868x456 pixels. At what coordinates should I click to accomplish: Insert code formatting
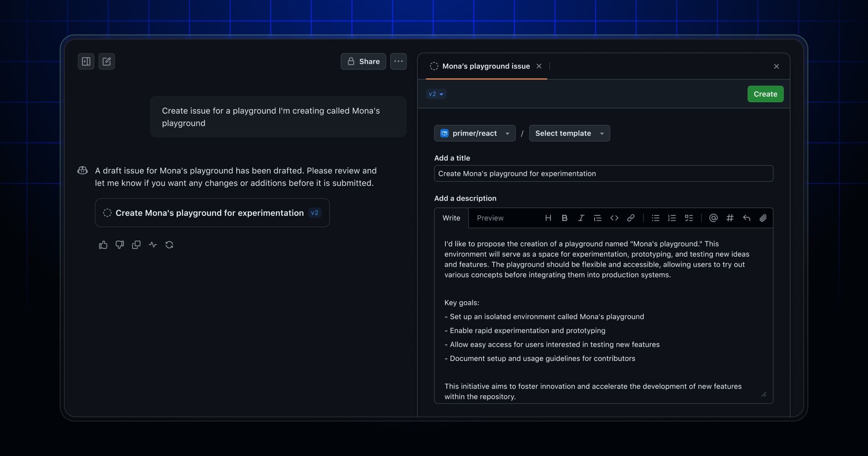[x=614, y=218]
